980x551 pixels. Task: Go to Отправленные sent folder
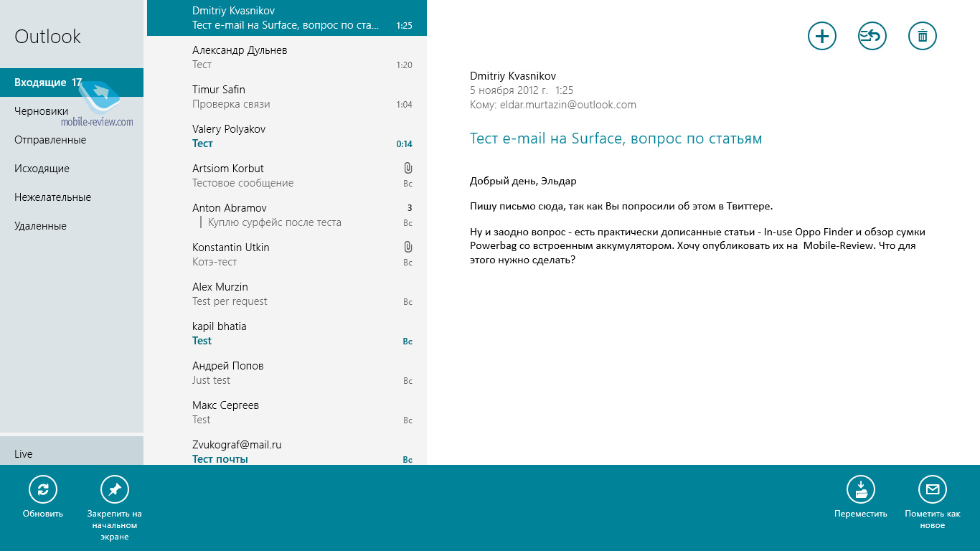click(x=72, y=140)
